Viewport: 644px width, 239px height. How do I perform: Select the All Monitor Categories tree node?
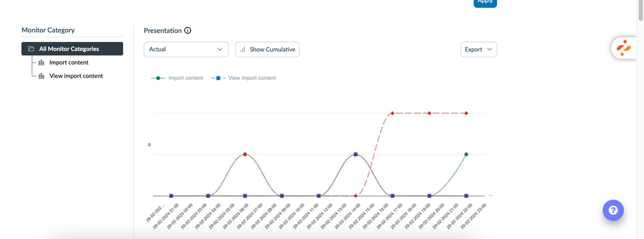72,49
